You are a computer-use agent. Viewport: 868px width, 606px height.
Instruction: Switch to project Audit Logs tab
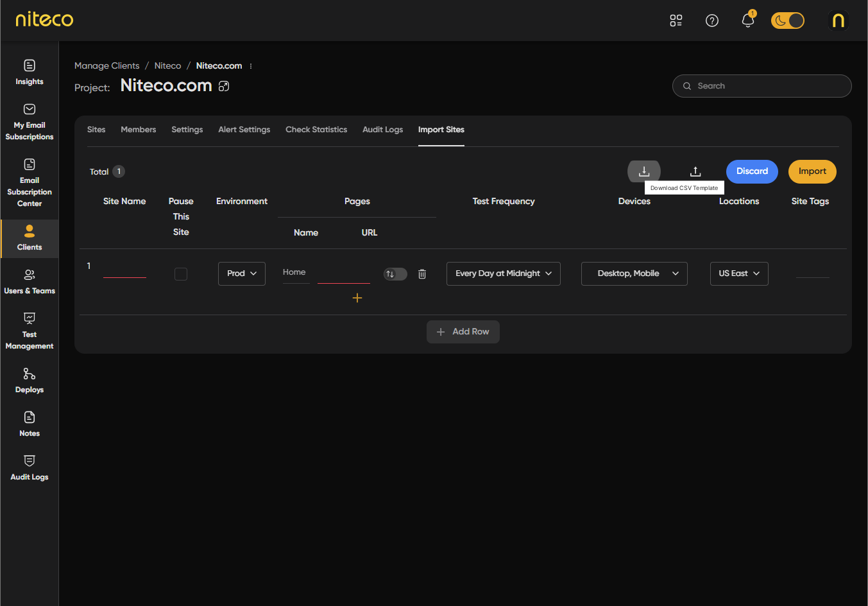click(x=383, y=130)
